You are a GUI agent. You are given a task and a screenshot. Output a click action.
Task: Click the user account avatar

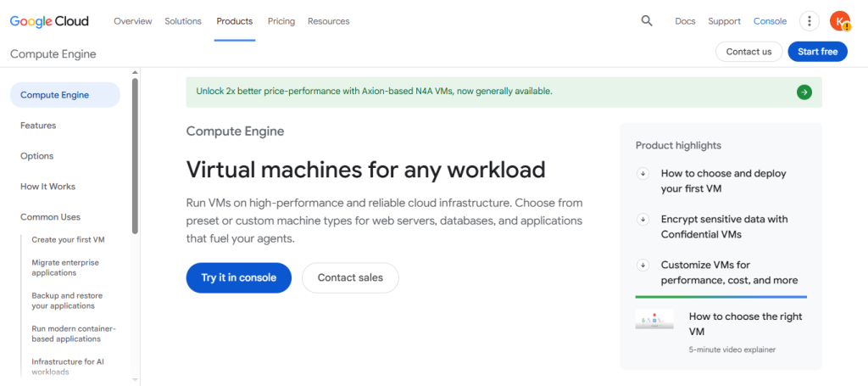pyautogui.click(x=840, y=21)
